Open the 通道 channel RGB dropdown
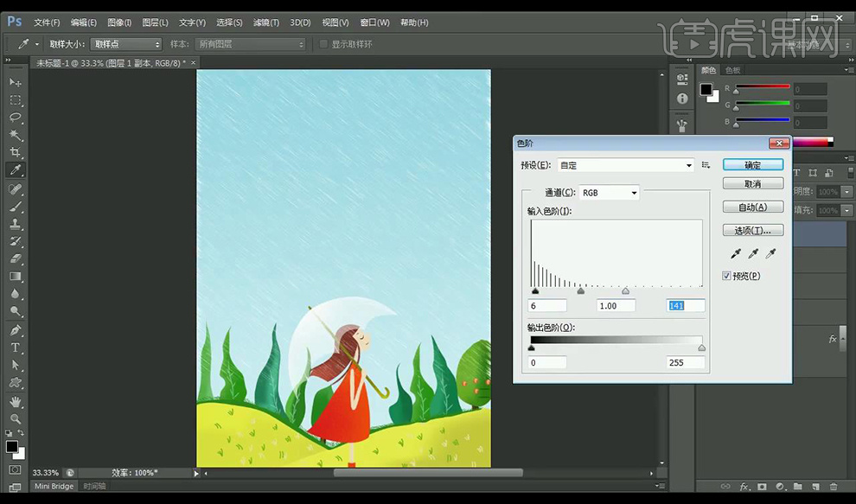Image resolution: width=856 pixels, height=504 pixels. click(609, 193)
